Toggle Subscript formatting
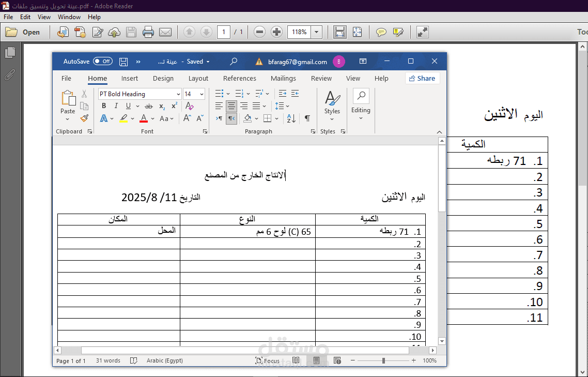 coord(162,106)
